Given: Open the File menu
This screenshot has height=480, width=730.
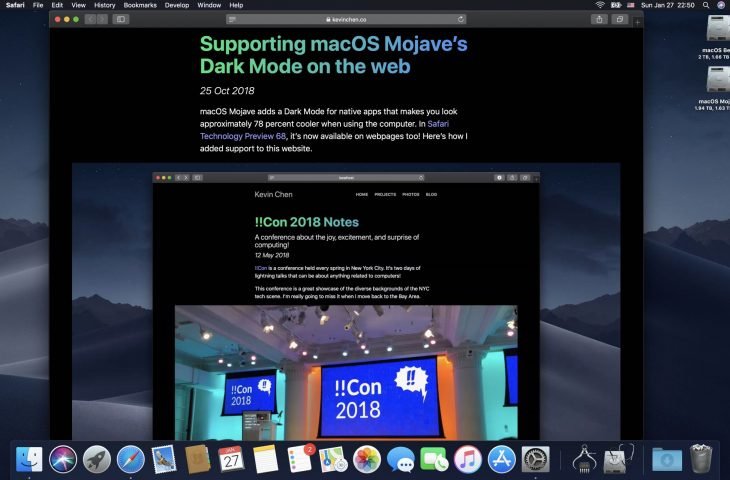Looking at the screenshot, I should click(38, 5).
